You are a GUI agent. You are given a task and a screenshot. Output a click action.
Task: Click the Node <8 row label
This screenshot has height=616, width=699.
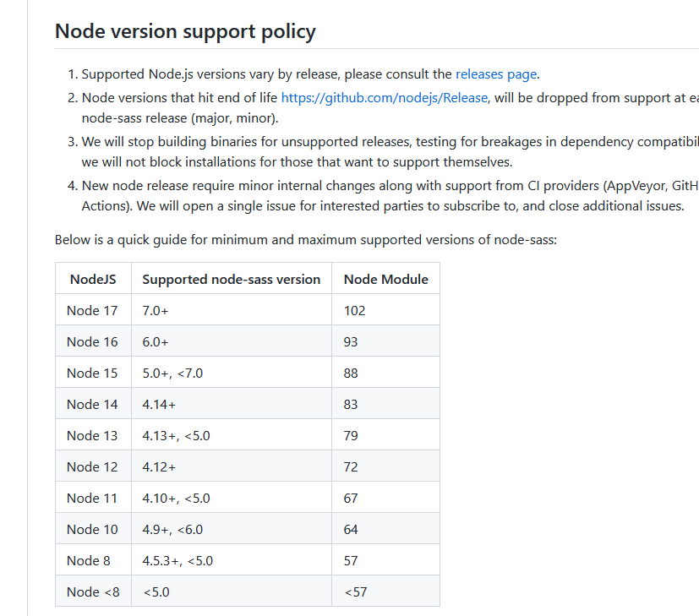pyautogui.click(x=93, y=591)
